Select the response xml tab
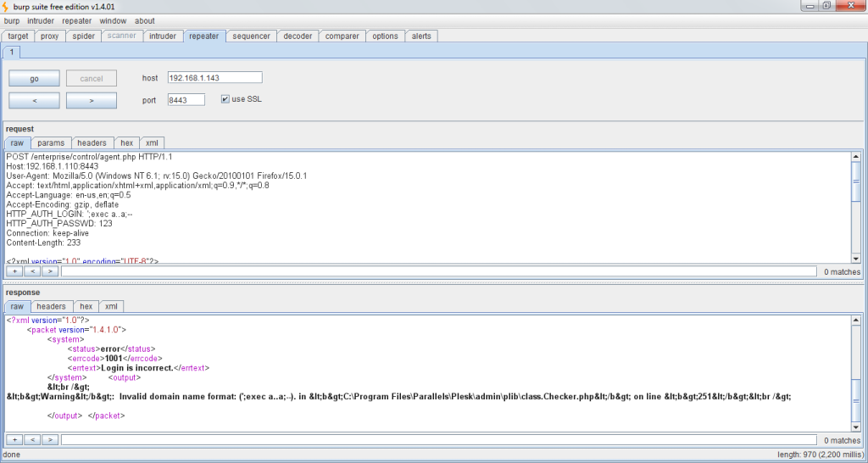 (111, 306)
